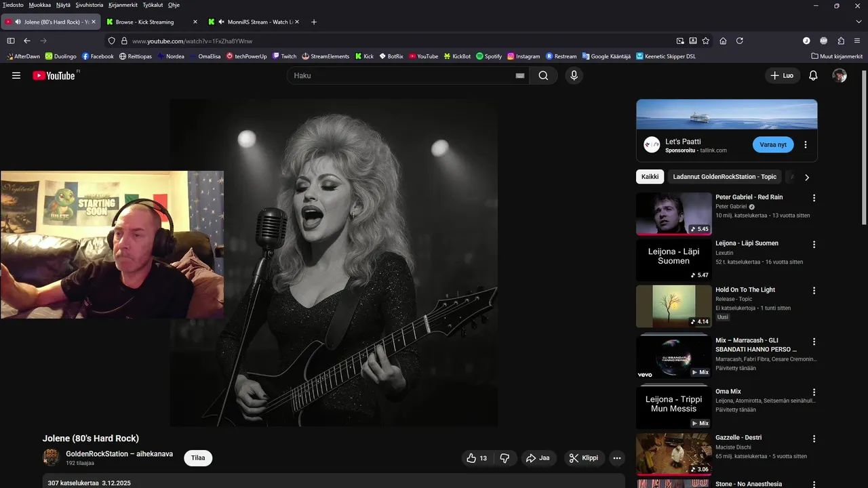
Task: Open the StreamElements bookmark
Action: [325, 56]
